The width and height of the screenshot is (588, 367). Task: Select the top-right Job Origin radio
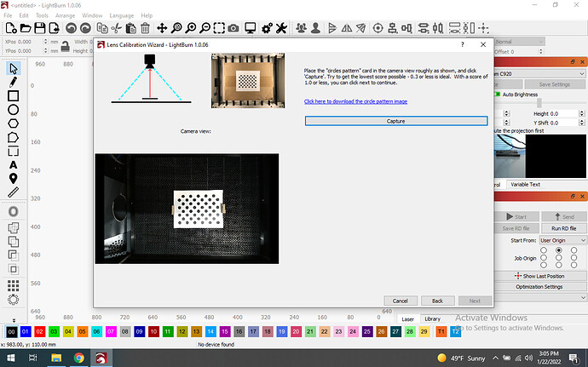[574, 250]
